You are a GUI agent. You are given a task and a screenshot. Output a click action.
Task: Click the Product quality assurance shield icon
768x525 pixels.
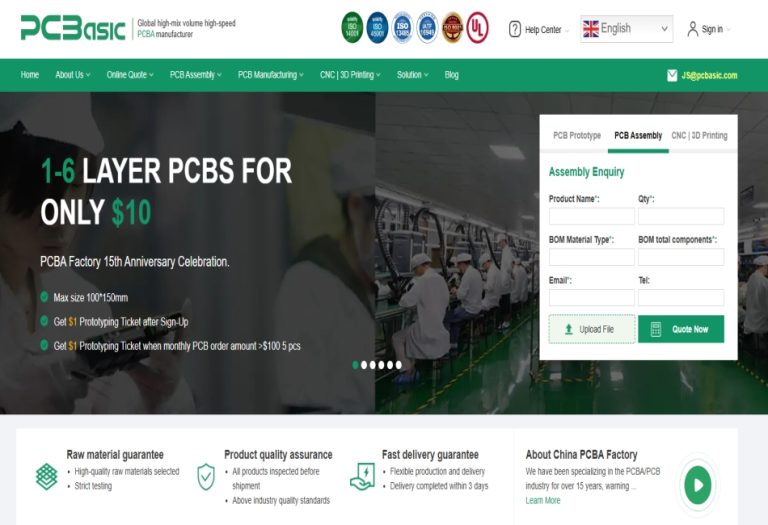coord(206,477)
